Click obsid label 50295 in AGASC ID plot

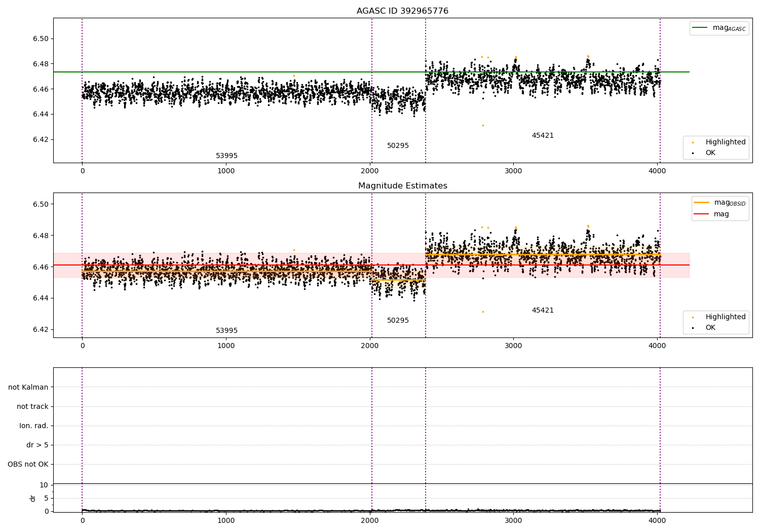[398, 146]
